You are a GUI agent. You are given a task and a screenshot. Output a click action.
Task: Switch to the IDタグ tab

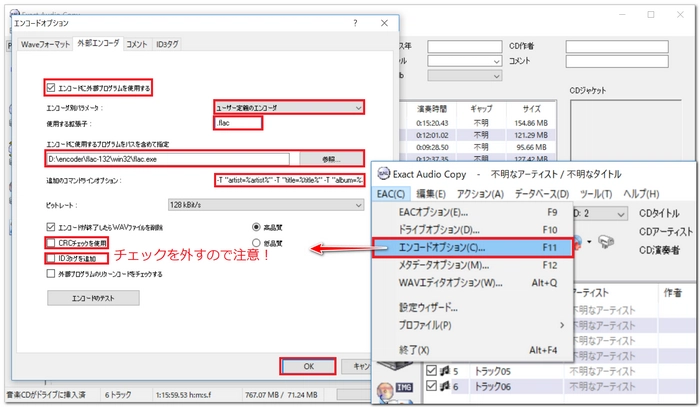click(170, 45)
